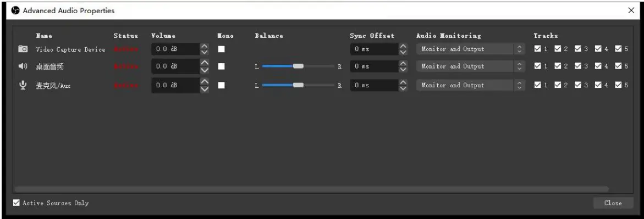This screenshot has width=644, height=219.
Task: Increase sync offset of 桌面音频
Action: pos(403,63)
